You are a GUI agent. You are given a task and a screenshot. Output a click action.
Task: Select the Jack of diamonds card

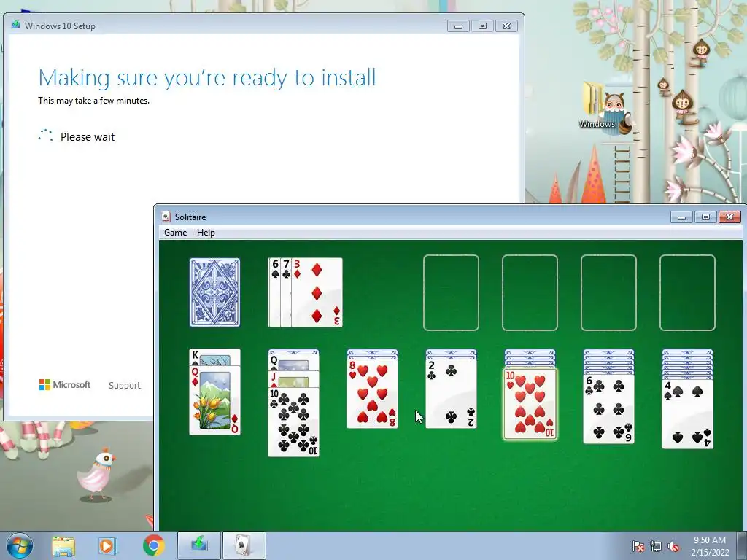point(293,380)
